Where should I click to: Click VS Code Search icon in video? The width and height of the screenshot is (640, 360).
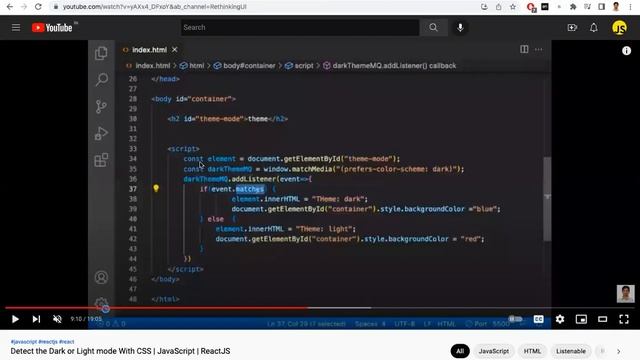coord(101,79)
